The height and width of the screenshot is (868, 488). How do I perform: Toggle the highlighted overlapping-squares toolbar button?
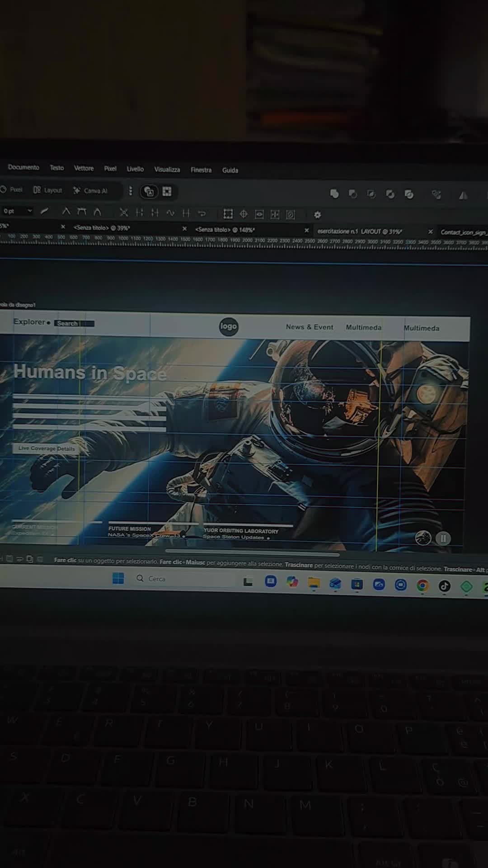coord(149,192)
